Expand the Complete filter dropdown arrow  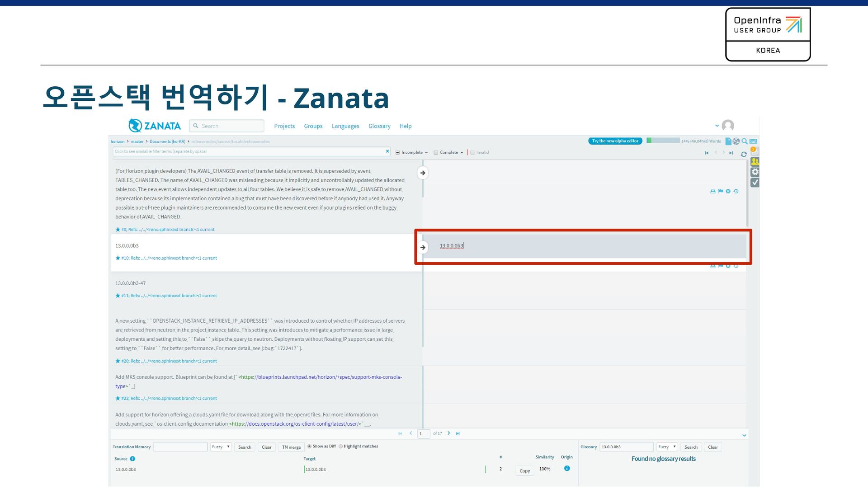[x=462, y=153]
